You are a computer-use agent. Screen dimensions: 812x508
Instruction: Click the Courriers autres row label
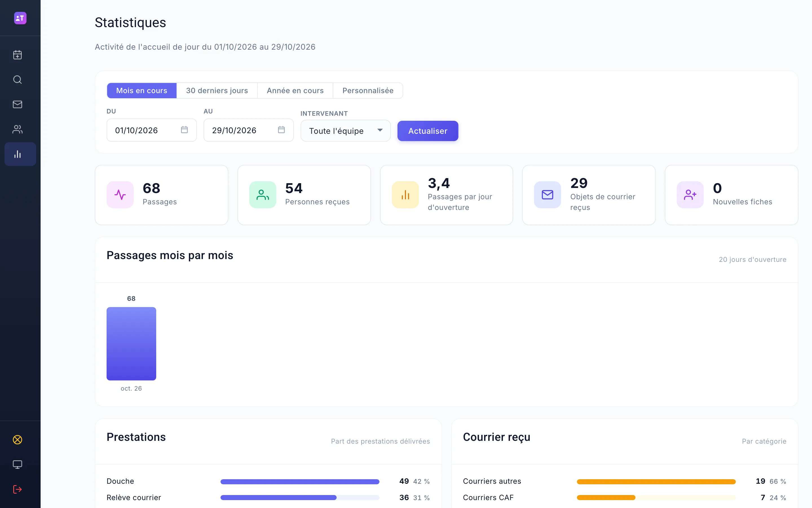click(492, 481)
